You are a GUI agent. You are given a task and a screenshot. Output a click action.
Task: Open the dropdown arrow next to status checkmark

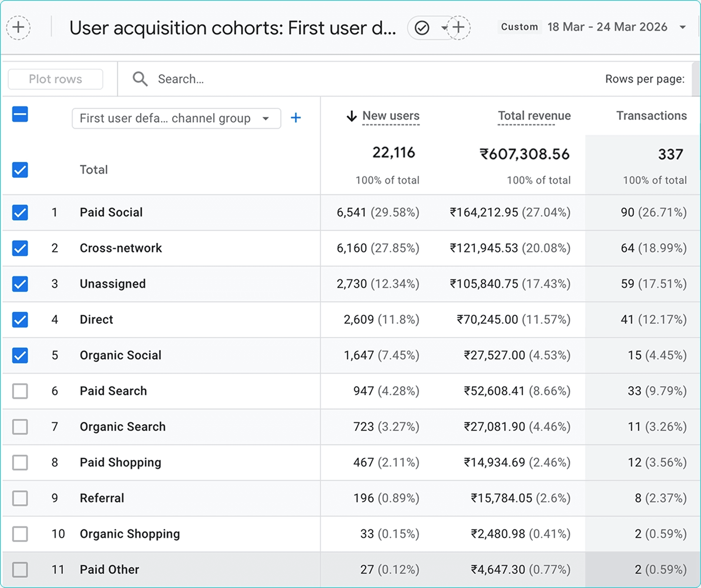click(x=444, y=27)
